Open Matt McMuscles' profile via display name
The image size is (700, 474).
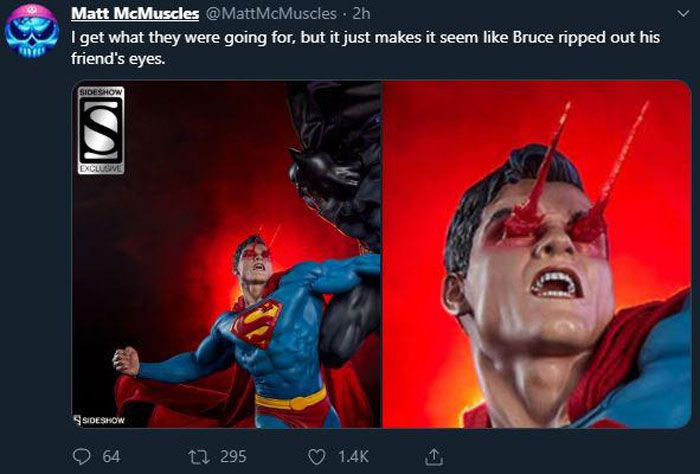click(136, 13)
